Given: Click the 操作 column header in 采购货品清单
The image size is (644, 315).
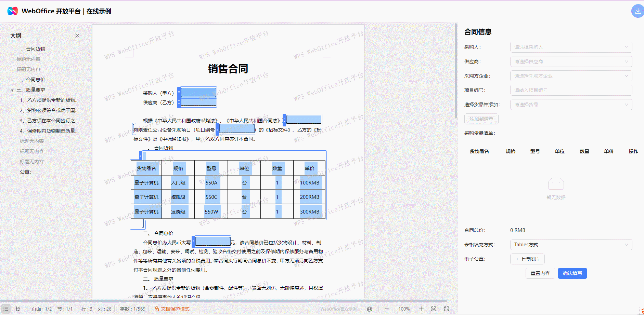Looking at the screenshot, I should point(633,151).
